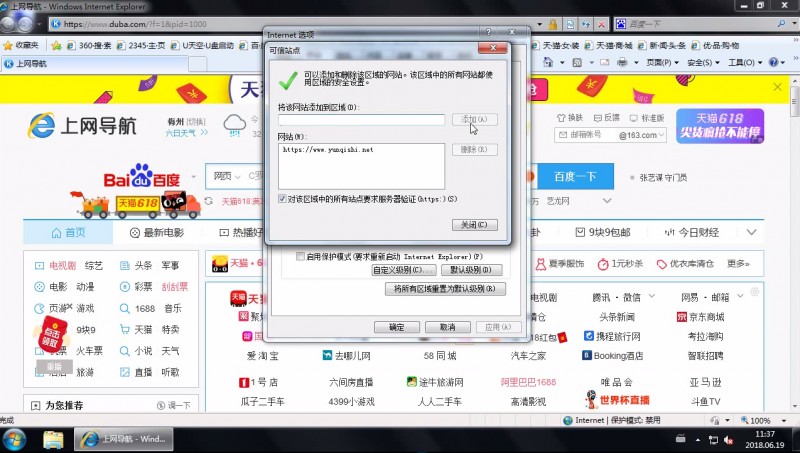Click the 头条 news icon in sidebar
Viewport: 800px width, 453px height.
pyautogui.click(x=124, y=265)
